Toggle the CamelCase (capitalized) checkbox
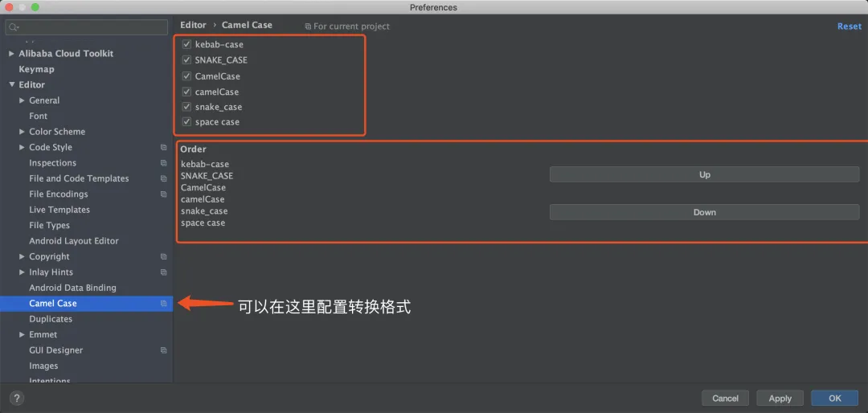 (186, 76)
